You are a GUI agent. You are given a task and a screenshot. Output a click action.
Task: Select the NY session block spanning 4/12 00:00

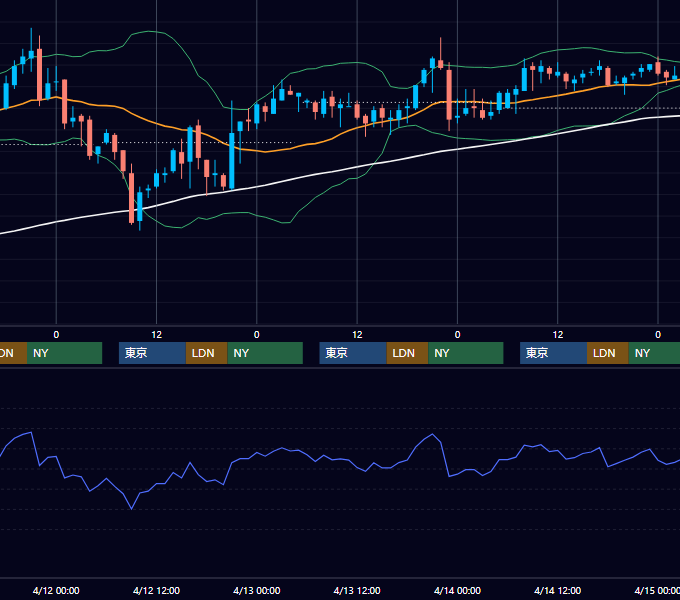64,353
